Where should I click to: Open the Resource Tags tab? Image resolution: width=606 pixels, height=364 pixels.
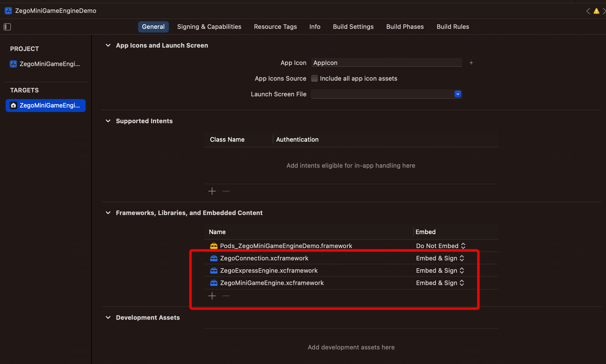point(275,27)
